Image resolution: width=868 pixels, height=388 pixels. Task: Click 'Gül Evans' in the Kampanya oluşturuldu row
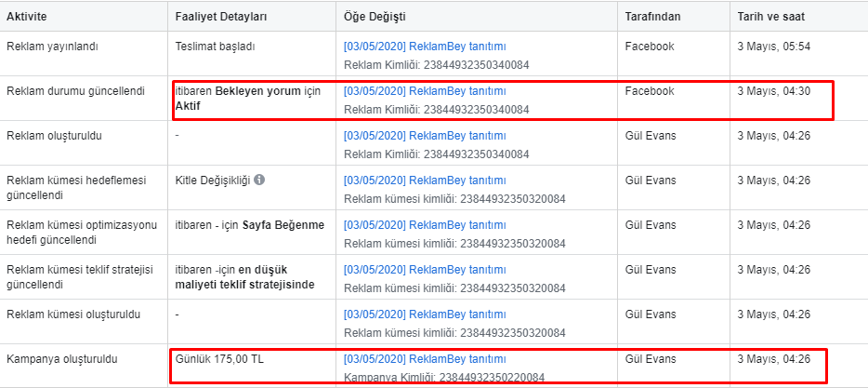pos(651,359)
